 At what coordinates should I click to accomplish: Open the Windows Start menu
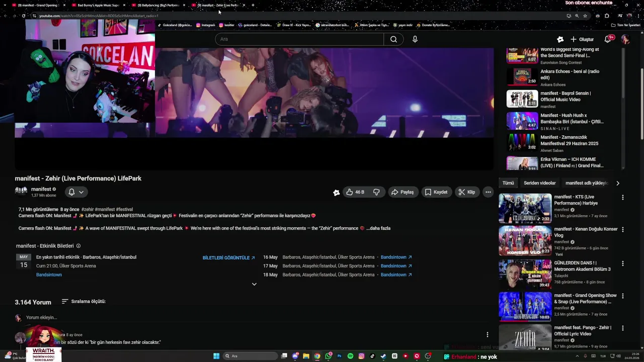(x=216, y=356)
